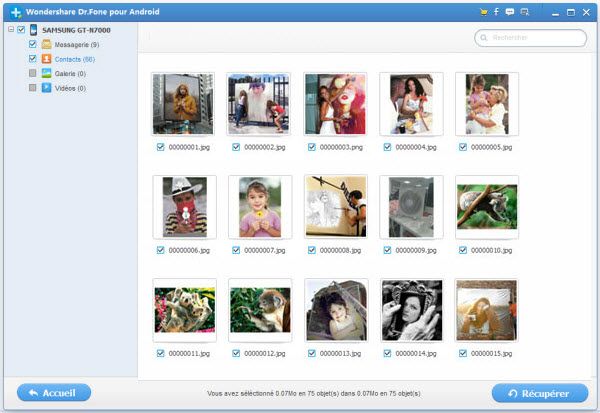Select Galerie (0) in the sidebar
600x413 pixels.
pyautogui.click(x=68, y=73)
